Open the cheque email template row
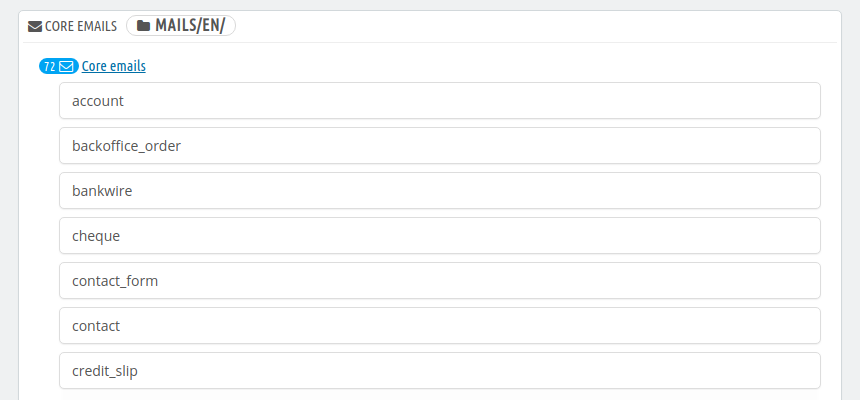The width and height of the screenshot is (860, 400). tap(440, 235)
